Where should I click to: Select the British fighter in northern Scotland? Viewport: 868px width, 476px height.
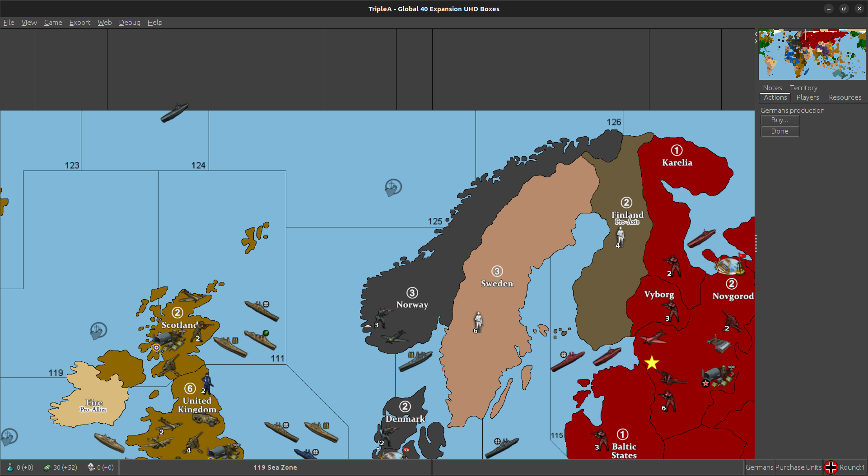tap(193, 296)
